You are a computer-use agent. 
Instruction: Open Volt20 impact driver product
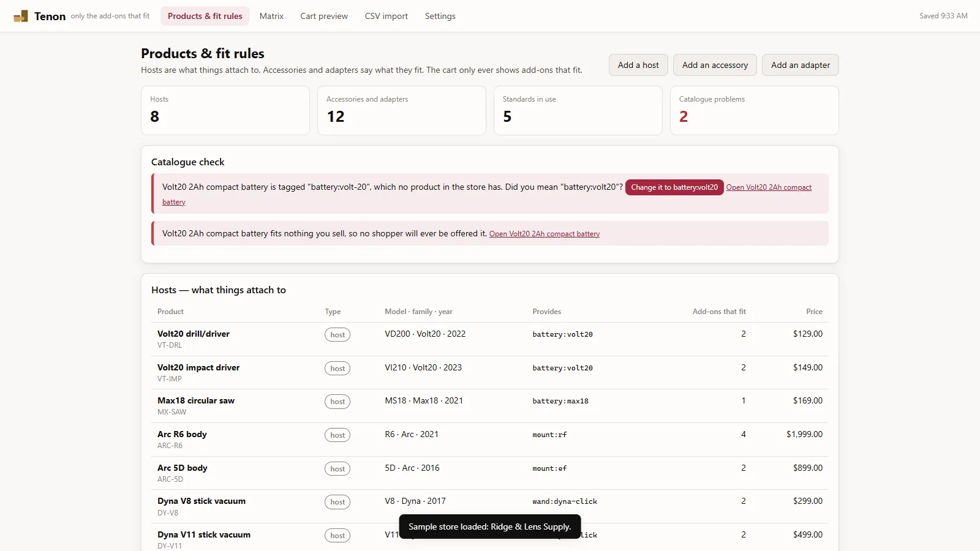click(198, 367)
